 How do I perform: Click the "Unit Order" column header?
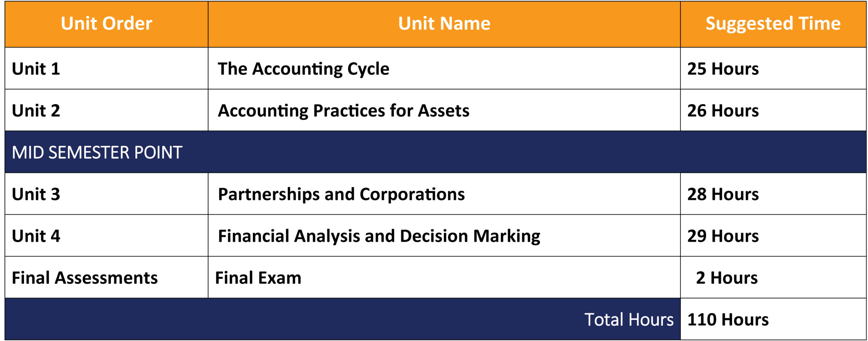(106, 24)
